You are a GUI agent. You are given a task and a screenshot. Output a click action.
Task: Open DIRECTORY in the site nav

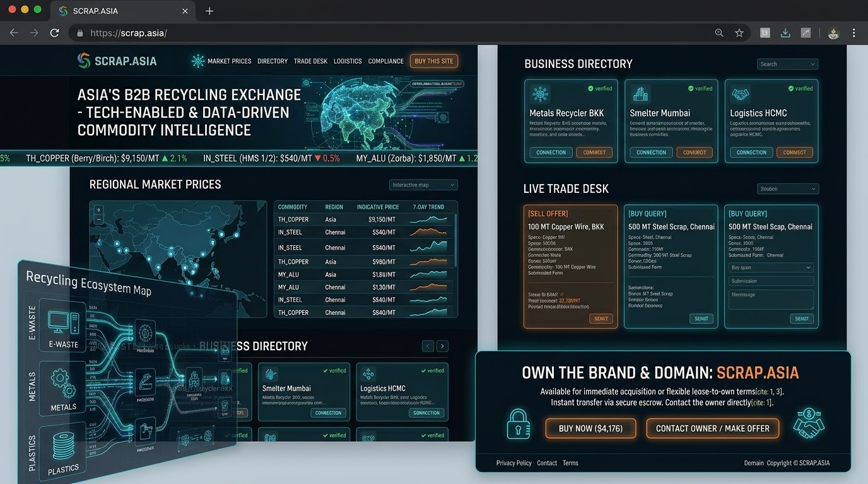(x=273, y=61)
